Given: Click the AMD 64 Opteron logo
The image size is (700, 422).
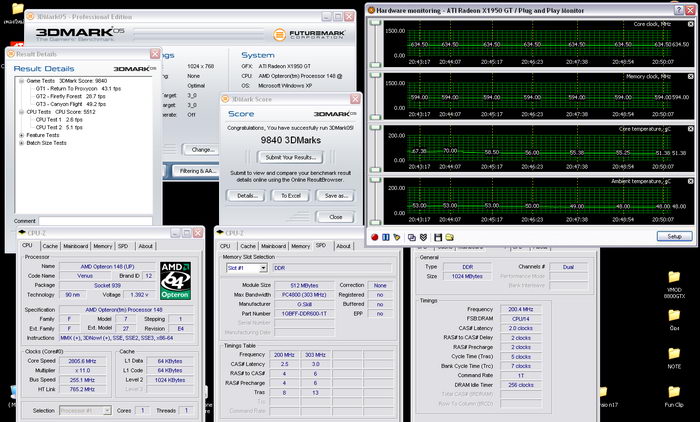Looking at the screenshot, I should pos(175,280).
